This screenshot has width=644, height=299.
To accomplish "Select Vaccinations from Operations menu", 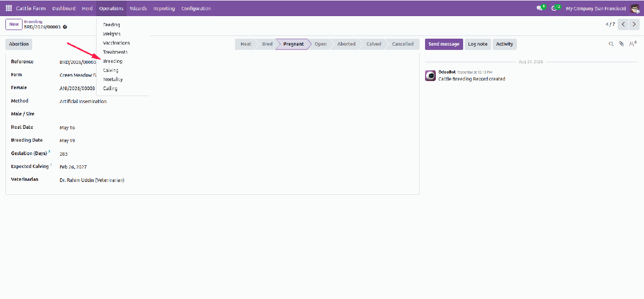I will pyautogui.click(x=122, y=43).
